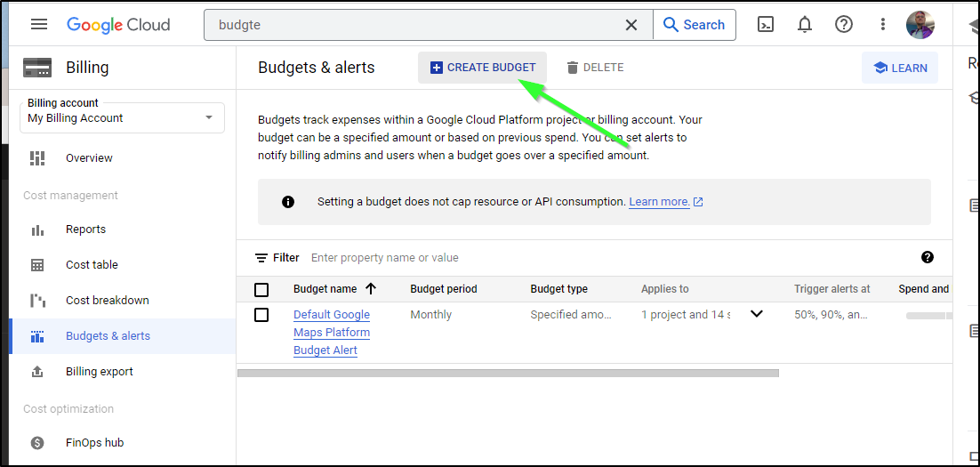Select Budgets & alerts in the sidebar
This screenshot has width=980, height=467.
(x=123, y=336)
